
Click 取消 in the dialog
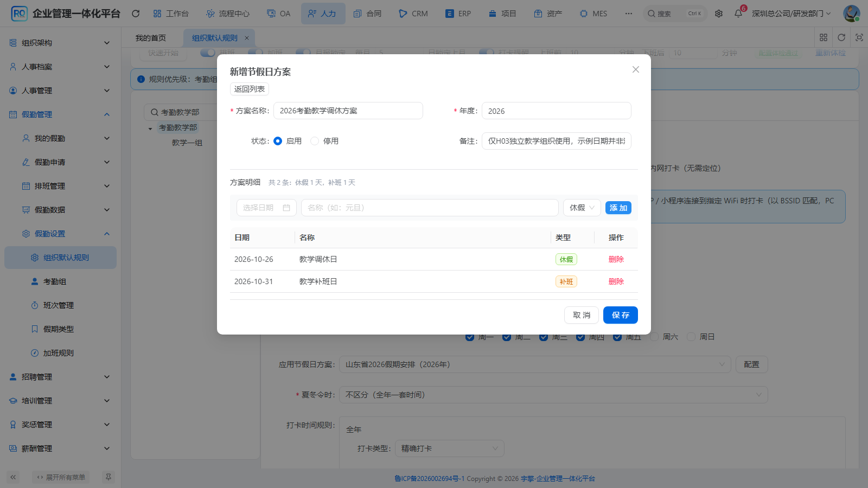(x=582, y=315)
